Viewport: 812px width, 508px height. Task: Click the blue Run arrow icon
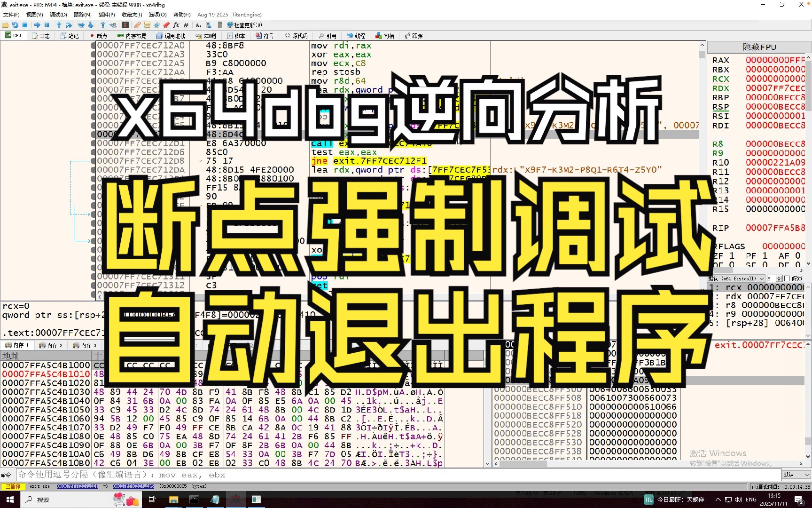pyautogui.click(x=37, y=25)
